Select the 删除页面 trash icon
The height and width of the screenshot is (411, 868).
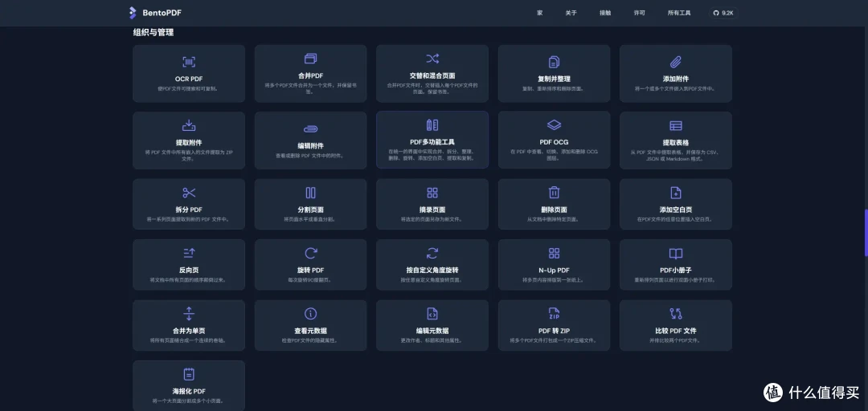tap(554, 193)
